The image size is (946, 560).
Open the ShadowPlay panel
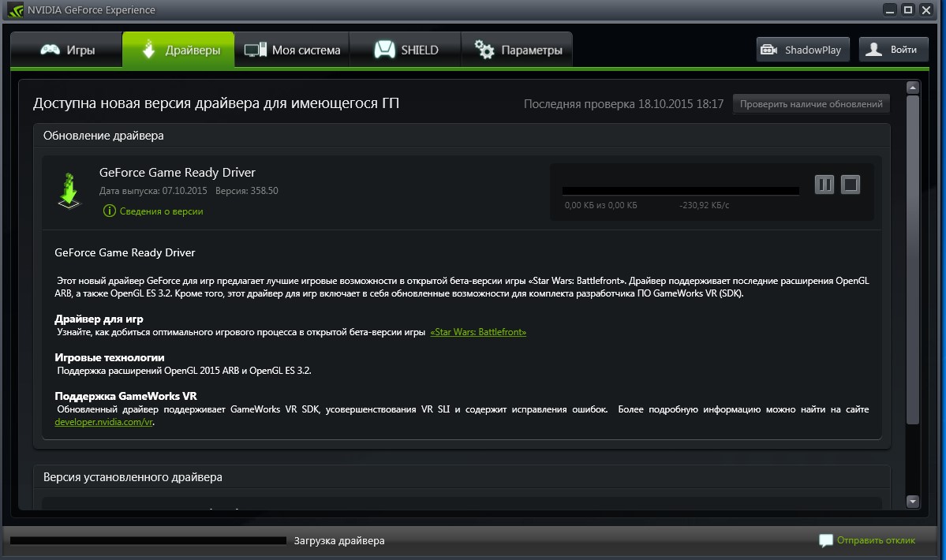(802, 50)
